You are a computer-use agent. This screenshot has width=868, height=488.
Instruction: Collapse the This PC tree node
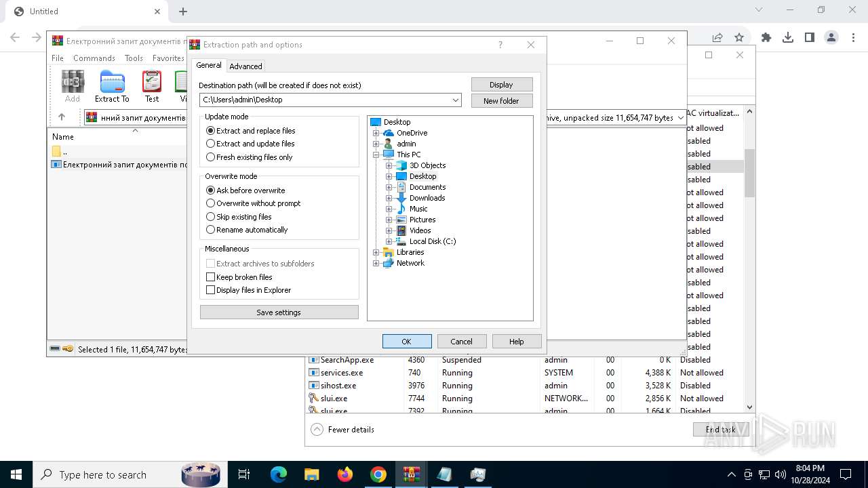pos(376,155)
